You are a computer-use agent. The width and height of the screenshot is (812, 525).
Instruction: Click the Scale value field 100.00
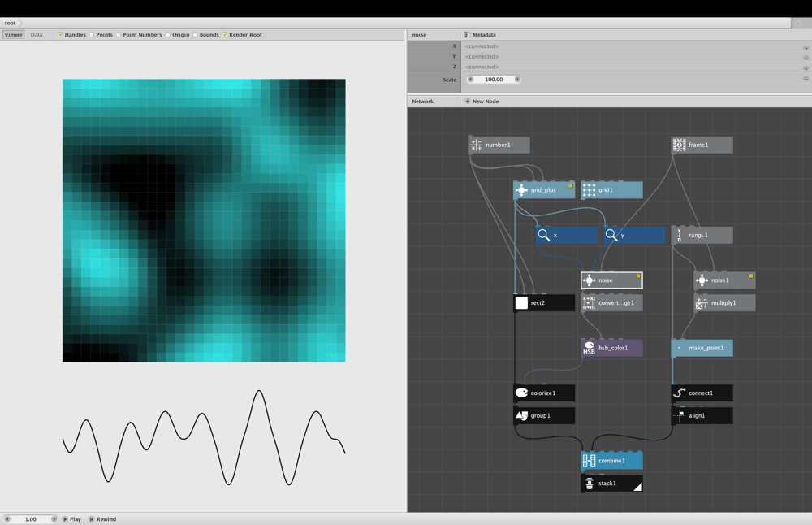494,80
